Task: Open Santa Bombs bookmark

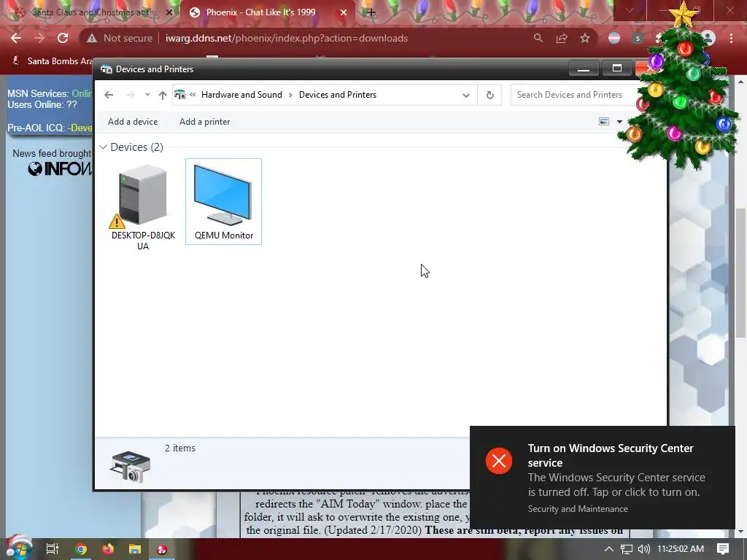Action: point(53,61)
